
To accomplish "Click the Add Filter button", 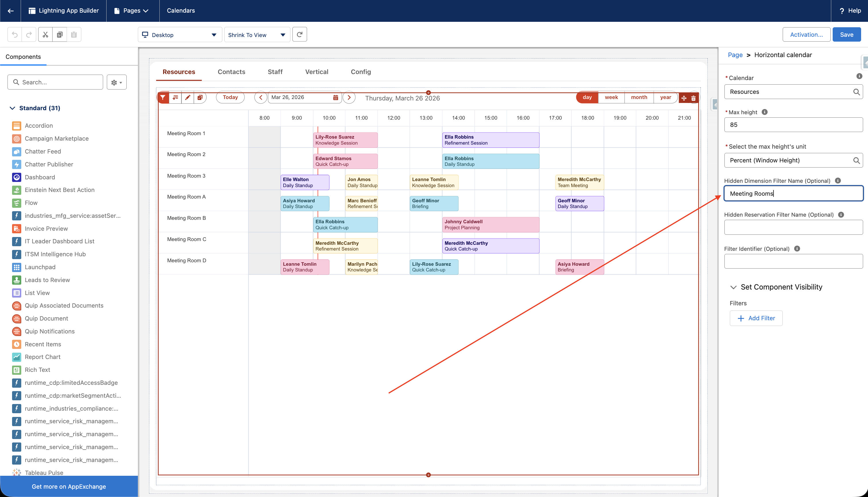I will tap(756, 318).
